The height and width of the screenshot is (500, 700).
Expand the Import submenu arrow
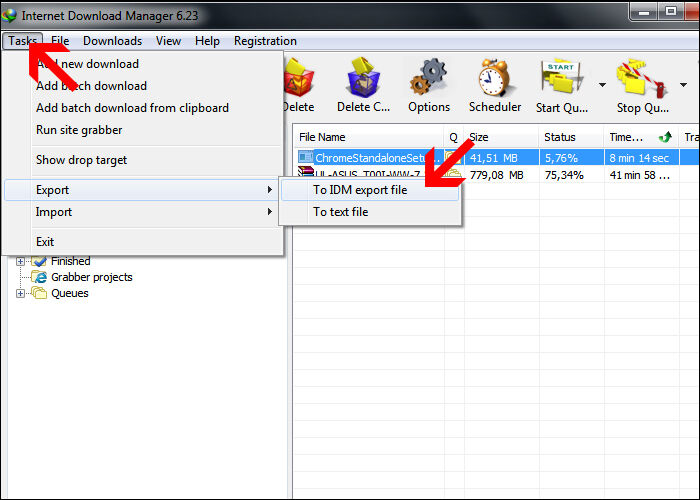270,212
